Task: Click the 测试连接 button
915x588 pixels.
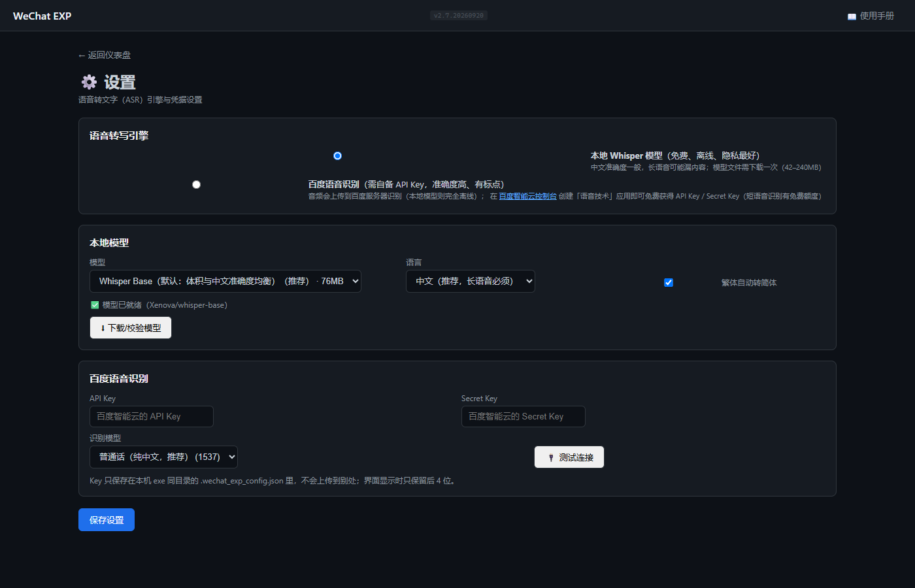Action: coord(569,457)
